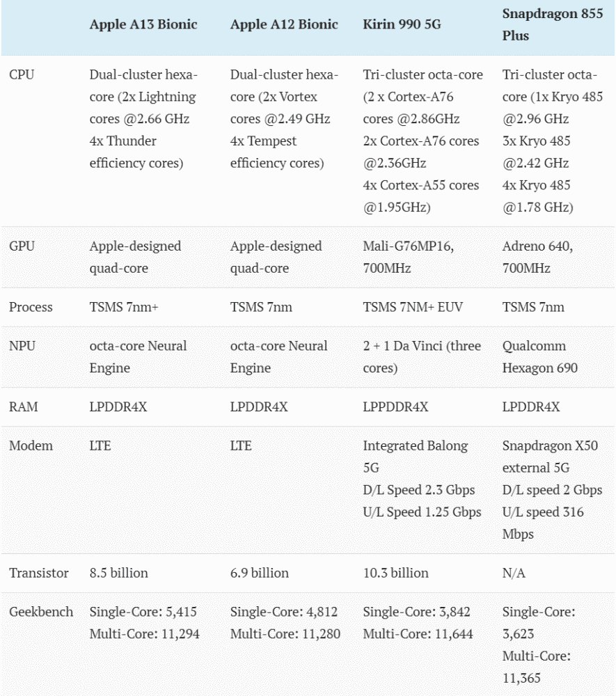Select the Snapdragon X50 external 5G cell
Screen dimensions: 616x696
550,456
